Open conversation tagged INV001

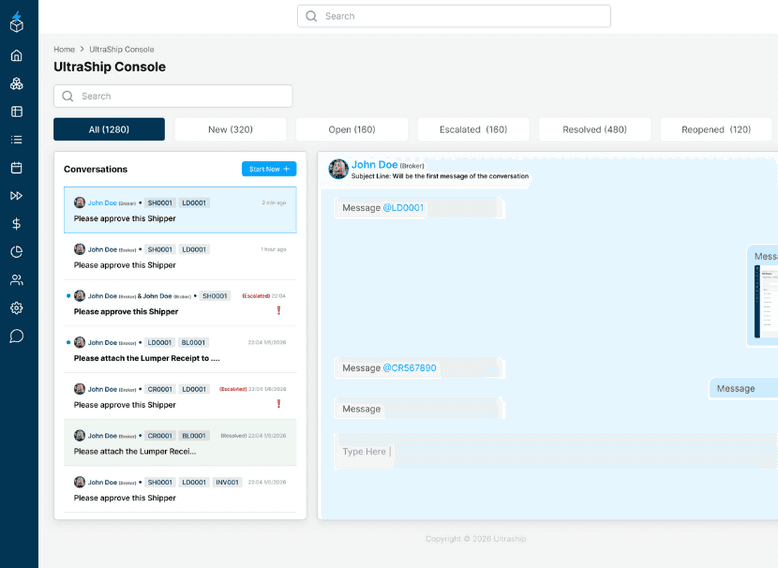(180, 490)
